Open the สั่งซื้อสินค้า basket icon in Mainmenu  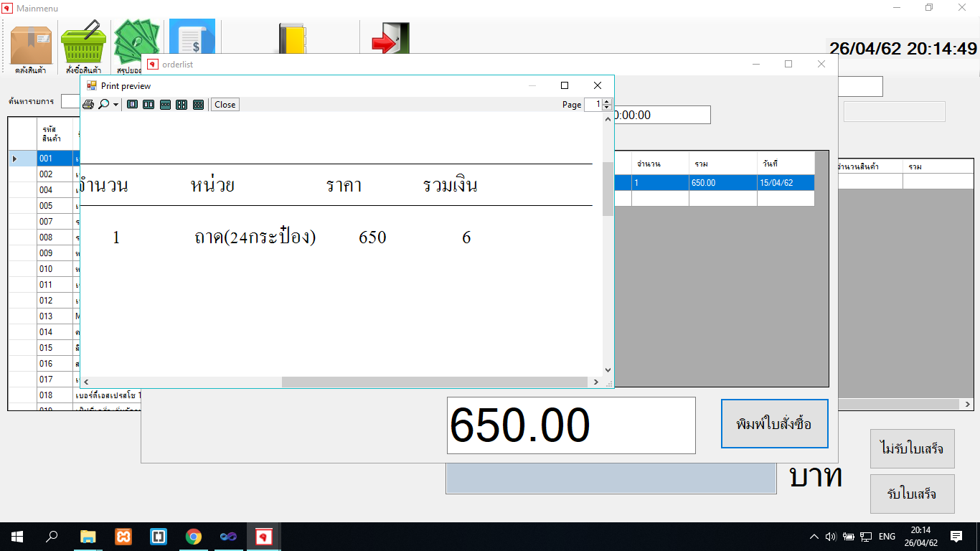tap(83, 47)
